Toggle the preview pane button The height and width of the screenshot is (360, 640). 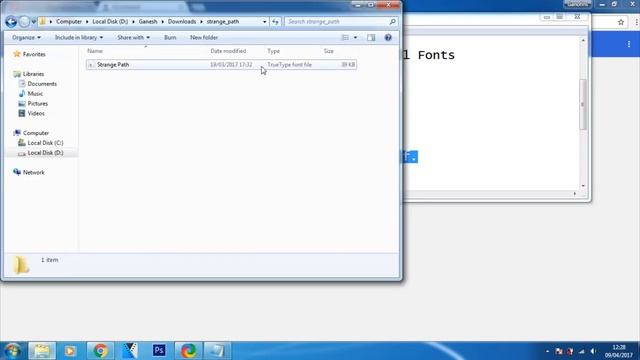(x=371, y=38)
